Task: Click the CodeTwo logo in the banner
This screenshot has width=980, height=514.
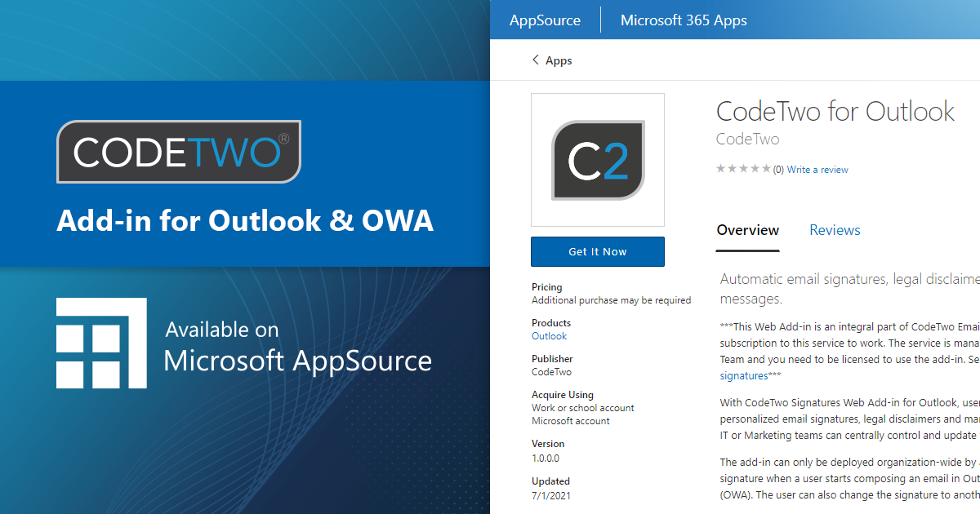Action: point(178,152)
